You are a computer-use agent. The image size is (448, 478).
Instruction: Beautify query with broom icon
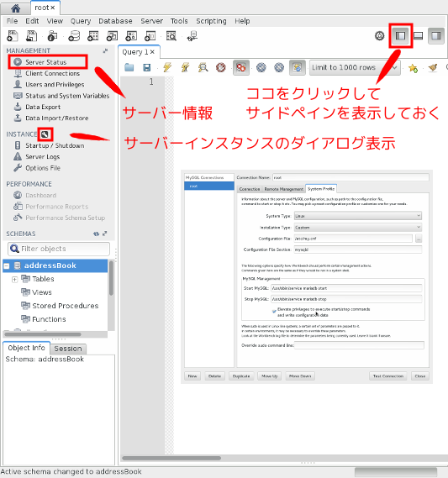[433, 68]
